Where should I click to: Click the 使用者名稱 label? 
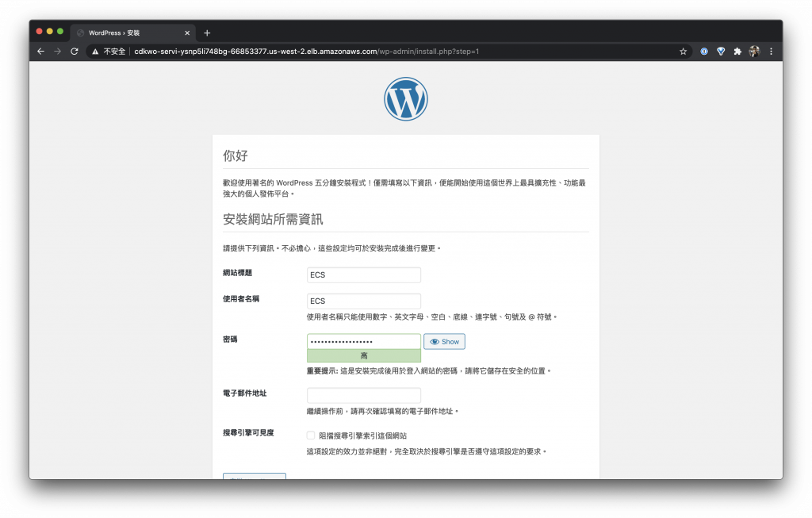point(241,298)
